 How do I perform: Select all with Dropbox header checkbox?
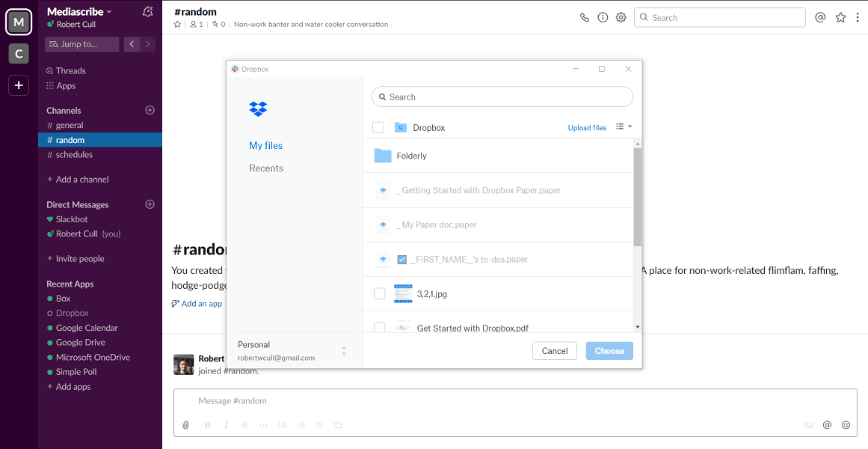tap(378, 127)
